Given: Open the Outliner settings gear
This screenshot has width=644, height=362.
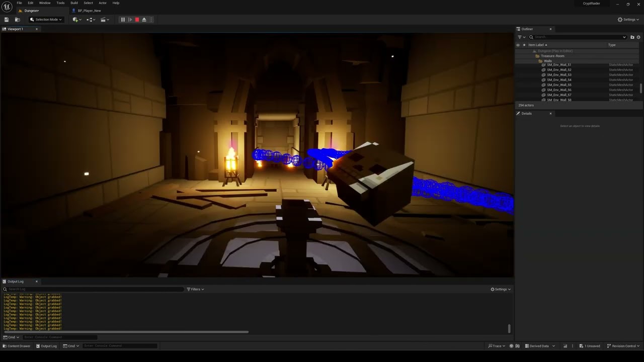Looking at the screenshot, I should click(x=638, y=37).
